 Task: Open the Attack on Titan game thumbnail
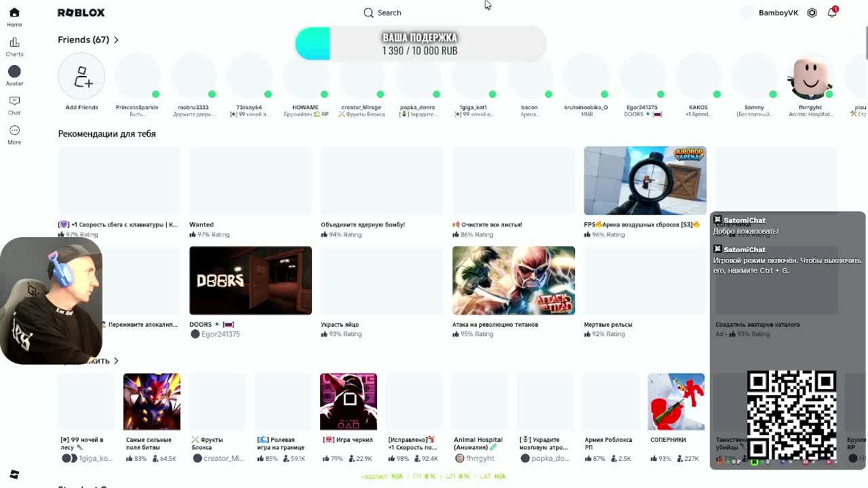tap(513, 281)
